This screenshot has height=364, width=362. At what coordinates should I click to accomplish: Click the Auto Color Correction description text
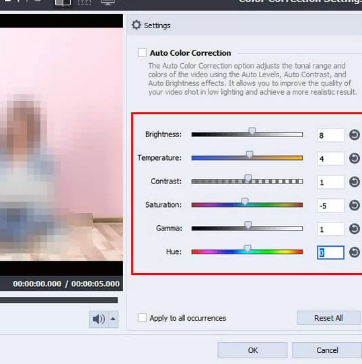click(x=253, y=79)
